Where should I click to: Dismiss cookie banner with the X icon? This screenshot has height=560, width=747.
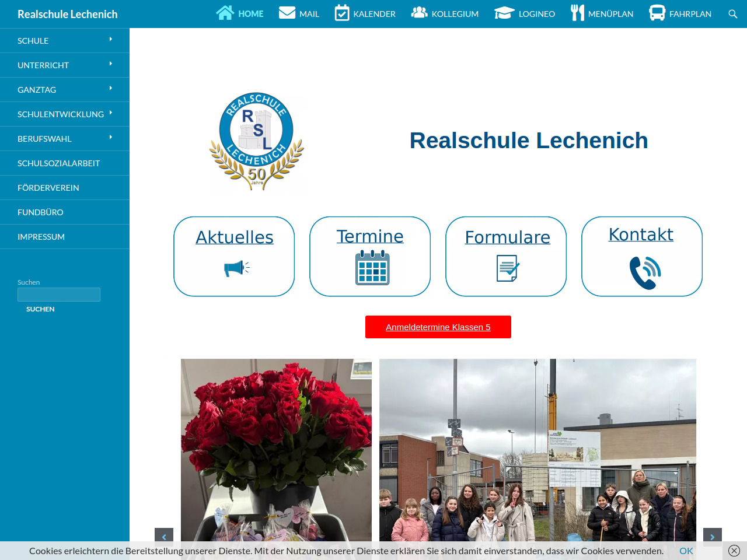(734, 551)
